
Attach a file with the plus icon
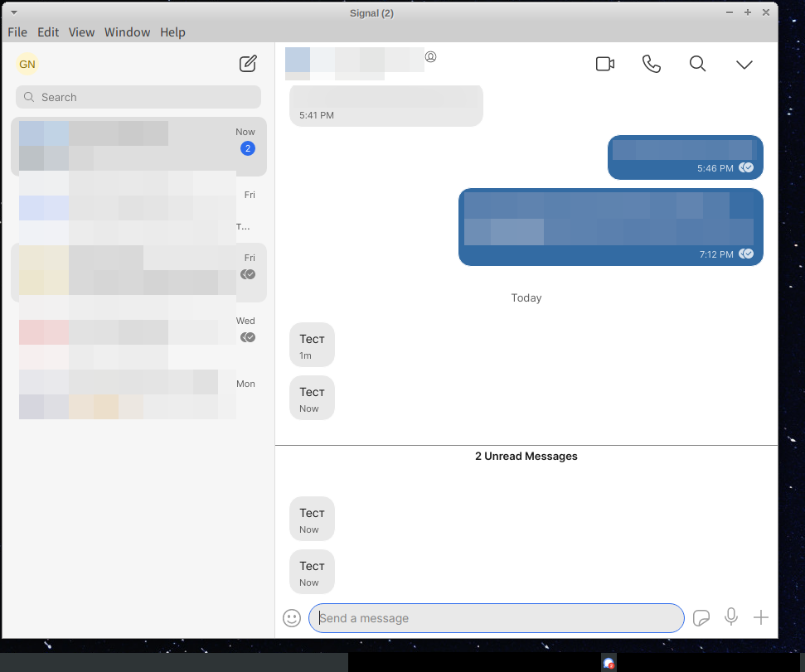pos(760,617)
